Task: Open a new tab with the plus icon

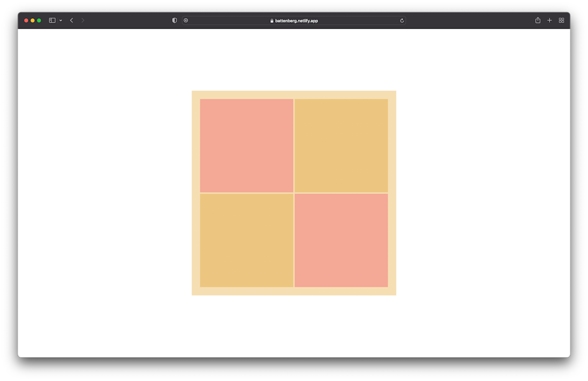Action: (x=549, y=20)
